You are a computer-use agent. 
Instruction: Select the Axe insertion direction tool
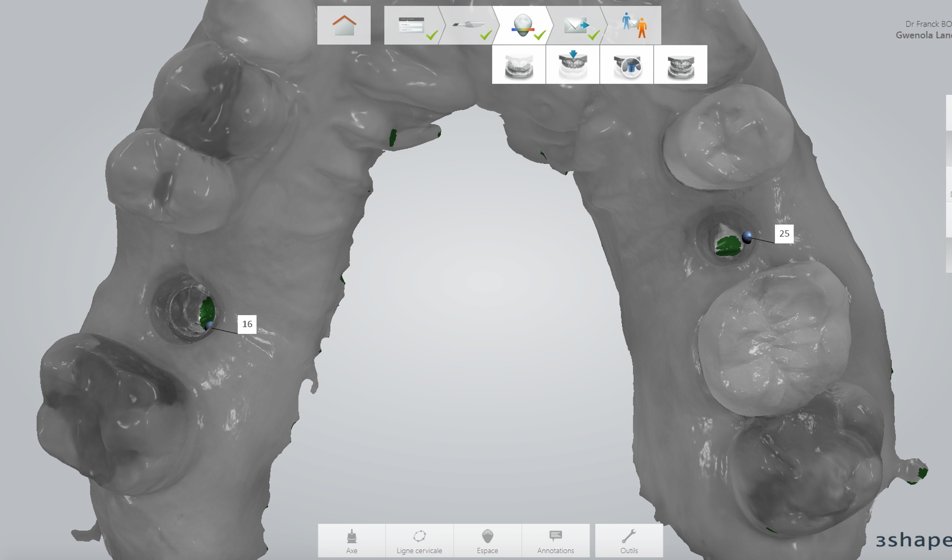pyautogui.click(x=352, y=541)
